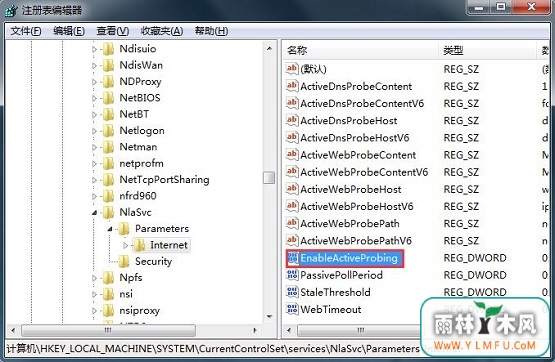Image resolution: width=555 pixels, height=362 pixels.
Task: Select the NetBIOS folder icon
Action: pyautogui.click(x=108, y=98)
